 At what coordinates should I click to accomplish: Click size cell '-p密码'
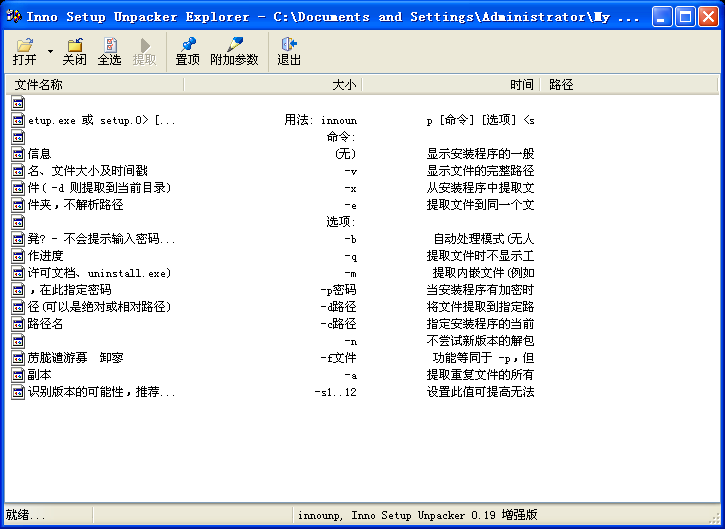pos(338,290)
